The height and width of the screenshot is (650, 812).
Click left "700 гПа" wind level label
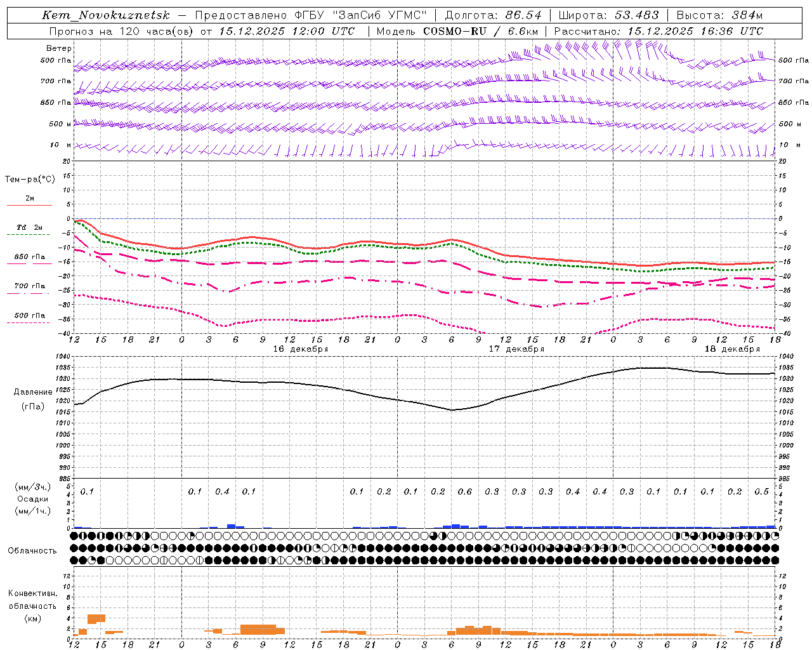pos(56,81)
